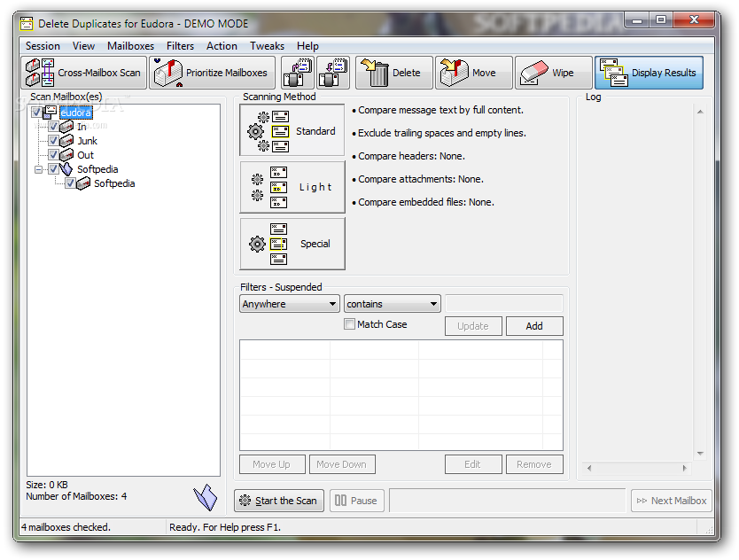Click the Softpedia folder icon in tree
Viewport: 739px width, 560px height.
66,169
